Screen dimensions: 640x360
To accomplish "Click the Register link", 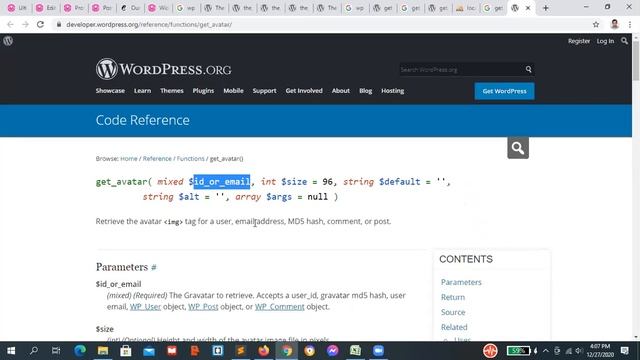I will [x=579, y=41].
